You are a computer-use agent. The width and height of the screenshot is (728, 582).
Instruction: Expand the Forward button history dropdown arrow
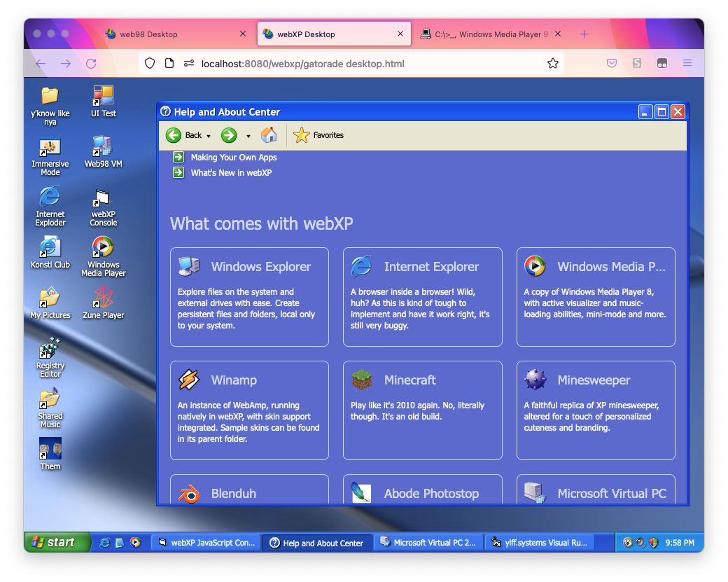(x=248, y=136)
